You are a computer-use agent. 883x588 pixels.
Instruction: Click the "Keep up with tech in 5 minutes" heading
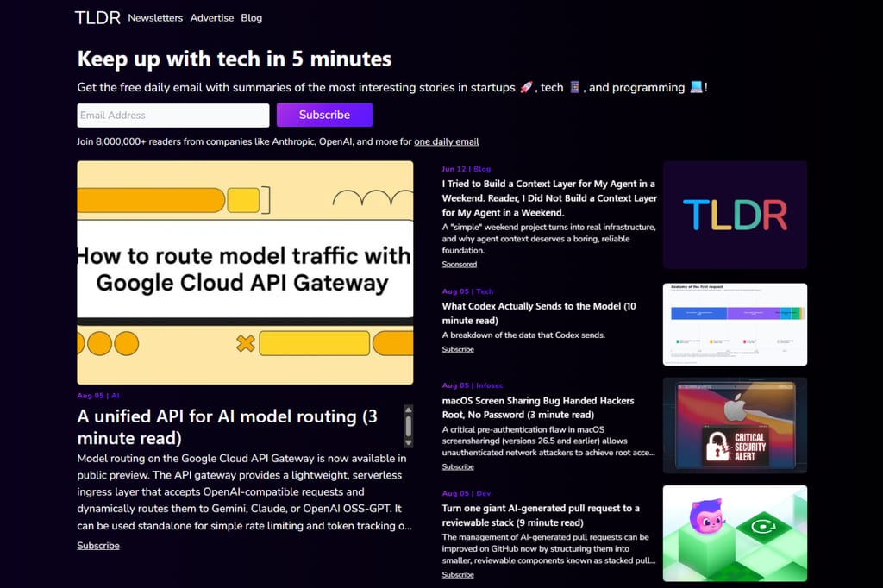point(235,59)
